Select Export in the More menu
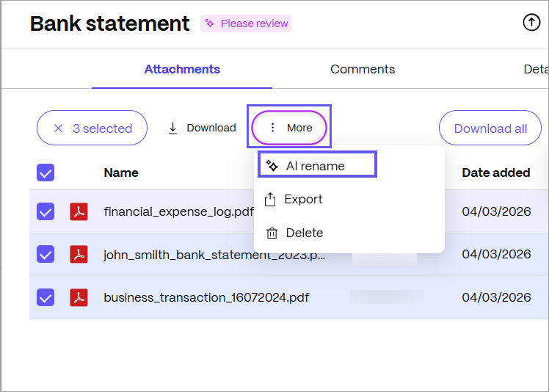 303,199
